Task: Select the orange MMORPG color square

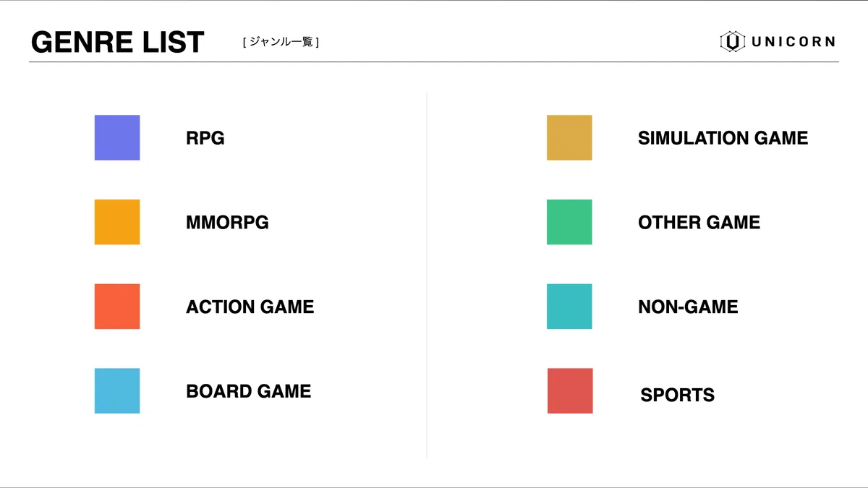Action: coord(117,222)
